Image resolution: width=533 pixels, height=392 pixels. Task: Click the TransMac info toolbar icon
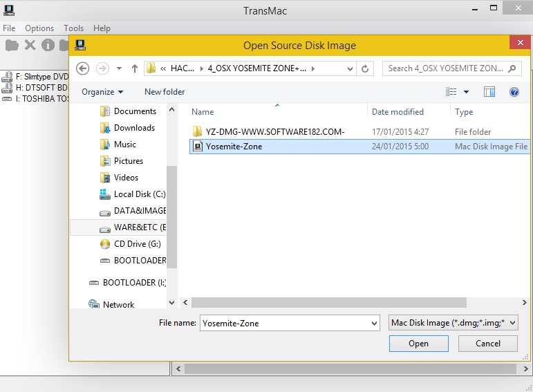pos(48,45)
